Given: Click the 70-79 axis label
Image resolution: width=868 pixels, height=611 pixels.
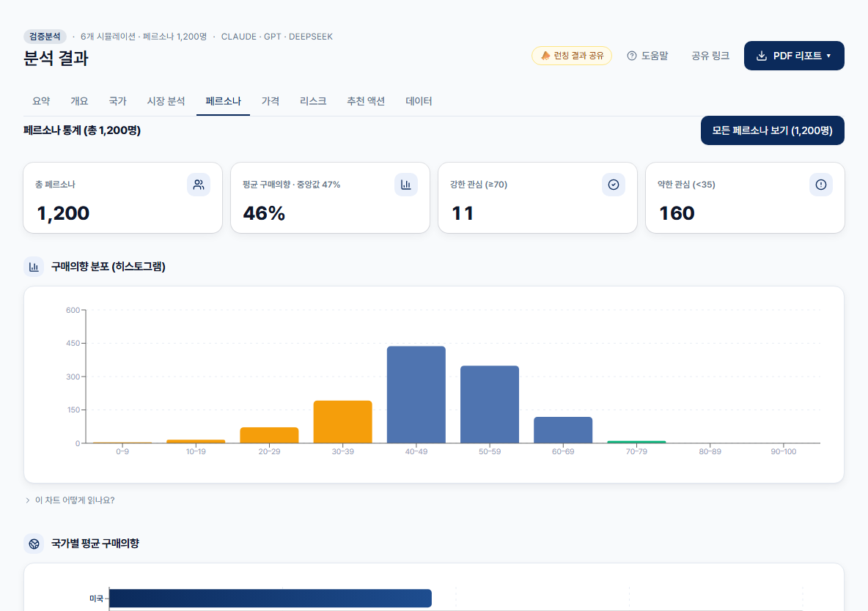Looking at the screenshot, I should (x=636, y=451).
